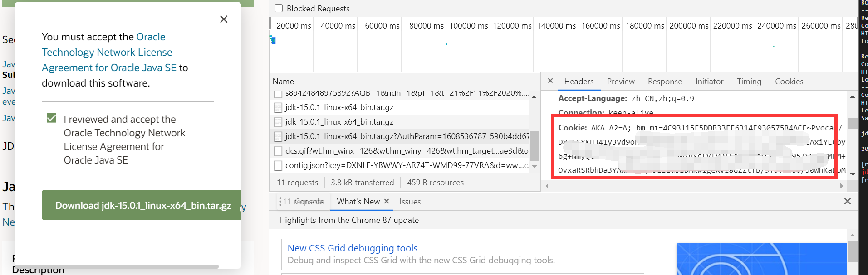Click the Accept-Language header value
The width and height of the screenshot is (868, 275).
pyautogui.click(x=662, y=98)
